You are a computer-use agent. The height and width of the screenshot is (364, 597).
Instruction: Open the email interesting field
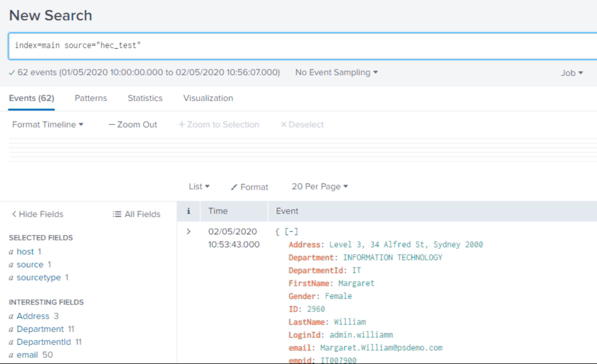pyautogui.click(x=27, y=355)
